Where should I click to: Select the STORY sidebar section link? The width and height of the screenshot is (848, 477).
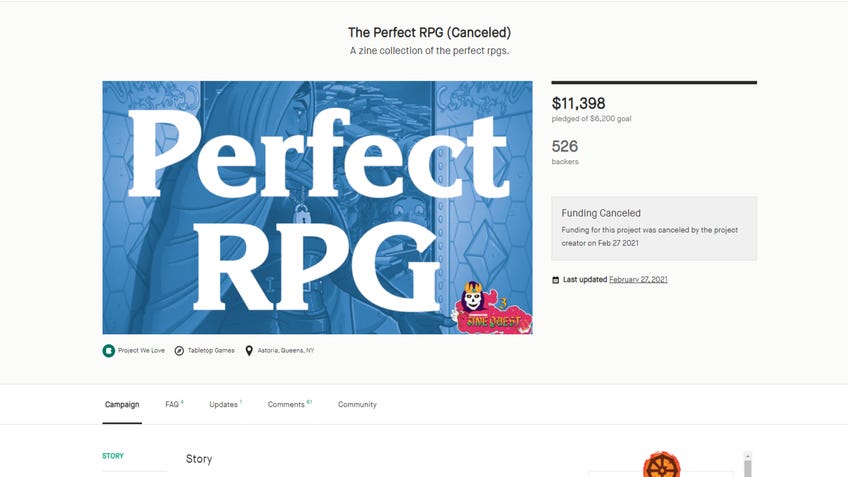(113, 456)
